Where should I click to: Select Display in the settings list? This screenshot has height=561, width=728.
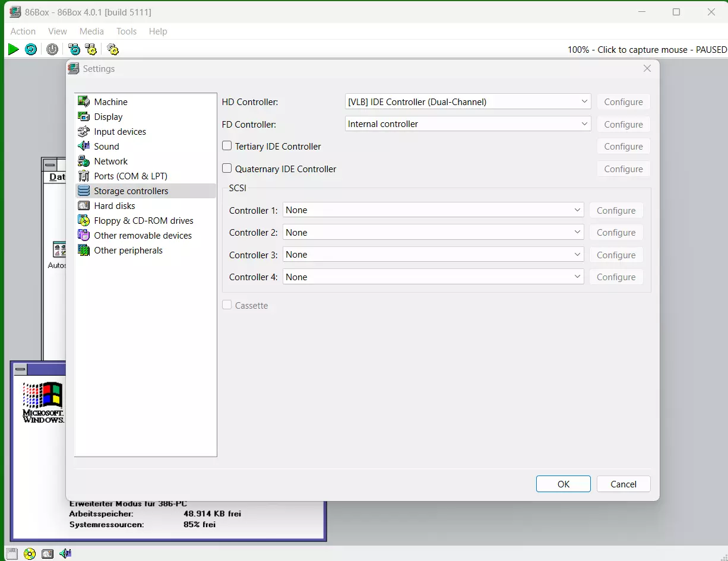tap(145, 116)
